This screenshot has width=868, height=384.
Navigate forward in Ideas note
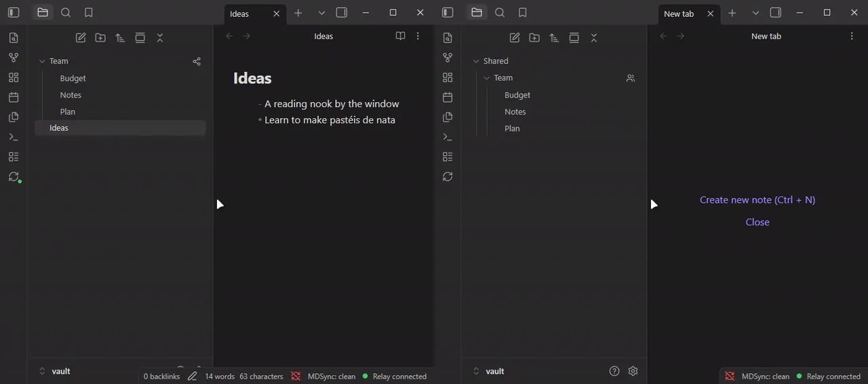[247, 36]
